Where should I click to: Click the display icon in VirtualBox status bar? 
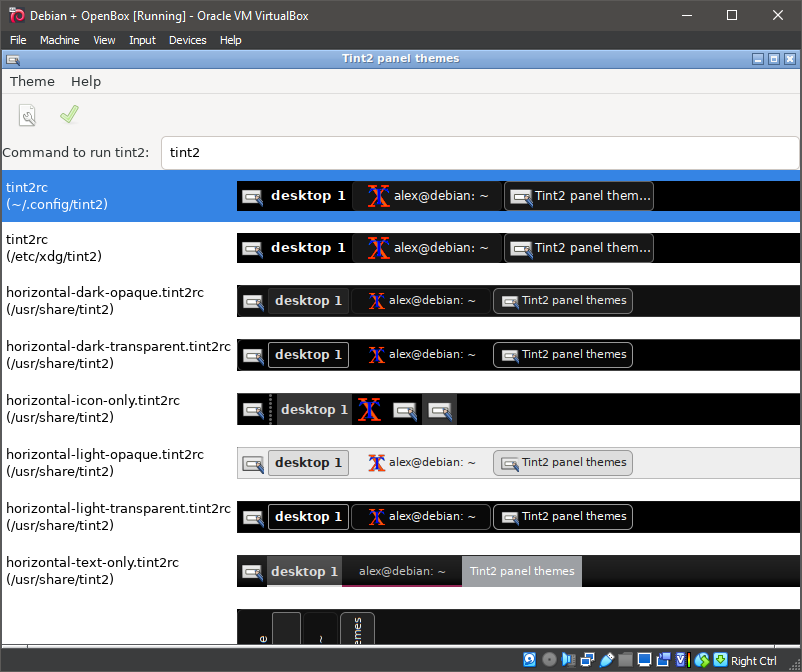644,660
